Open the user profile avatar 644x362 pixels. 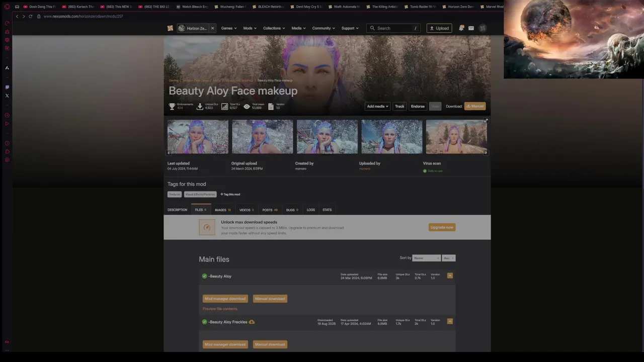[x=482, y=28]
